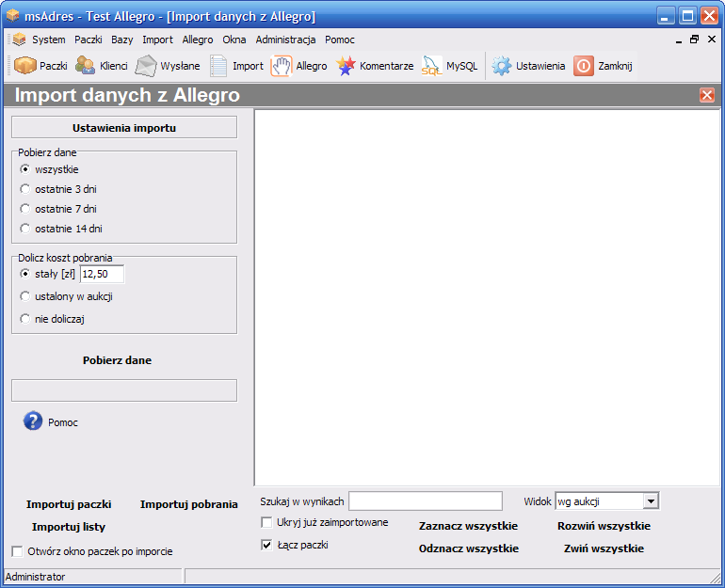Open MySQL toolbar icon
The height and width of the screenshot is (588, 725).
(431, 66)
